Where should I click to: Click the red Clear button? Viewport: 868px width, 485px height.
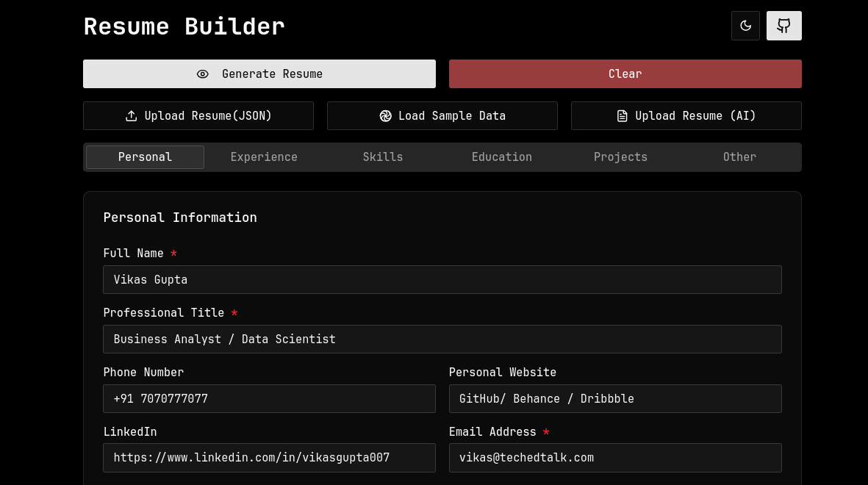(x=625, y=73)
